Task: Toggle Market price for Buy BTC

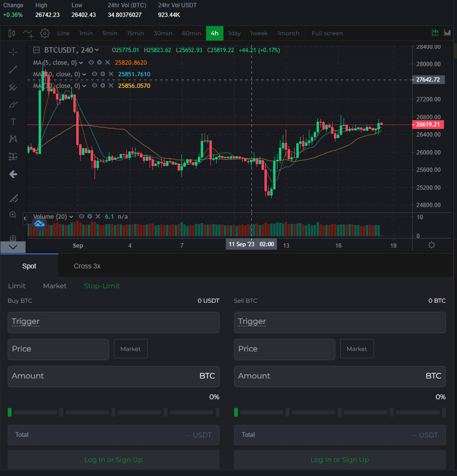Action: (130, 349)
